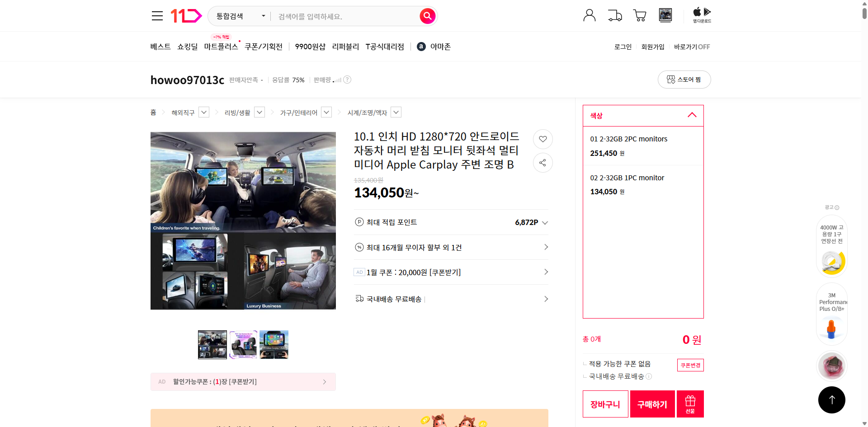Image resolution: width=868 pixels, height=427 pixels.
Task: Click the 구매하기 purchase button
Action: point(652,404)
